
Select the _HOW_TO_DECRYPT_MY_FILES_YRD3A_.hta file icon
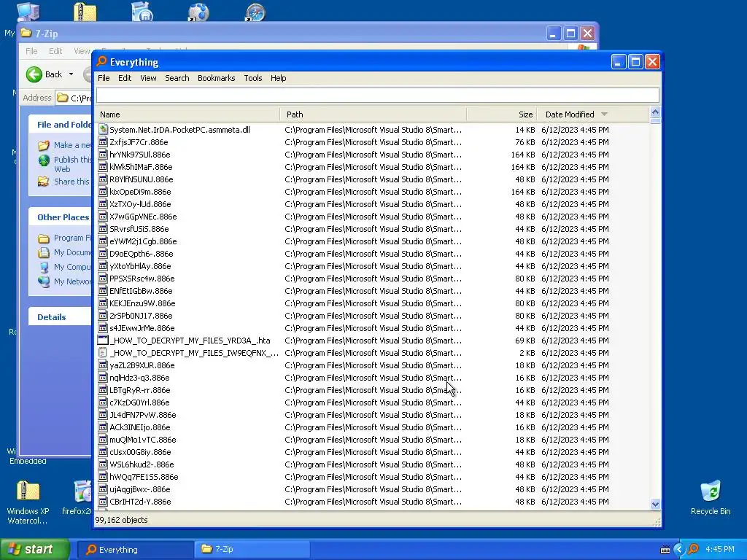click(103, 340)
